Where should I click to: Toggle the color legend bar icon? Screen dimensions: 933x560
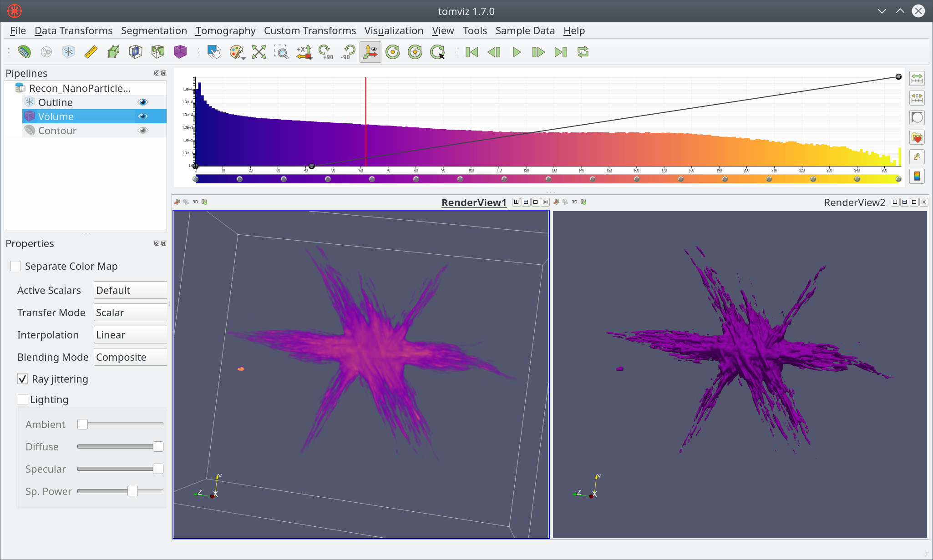click(x=917, y=176)
